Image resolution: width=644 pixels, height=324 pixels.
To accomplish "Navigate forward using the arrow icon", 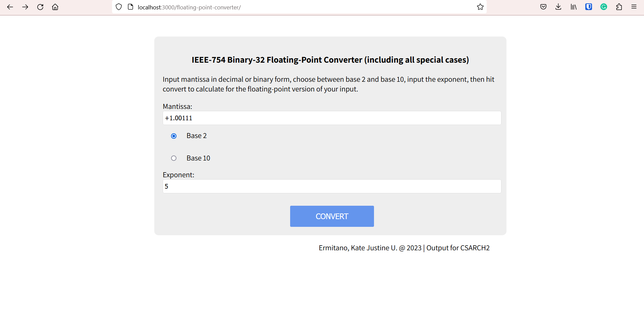I will pyautogui.click(x=25, y=7).
